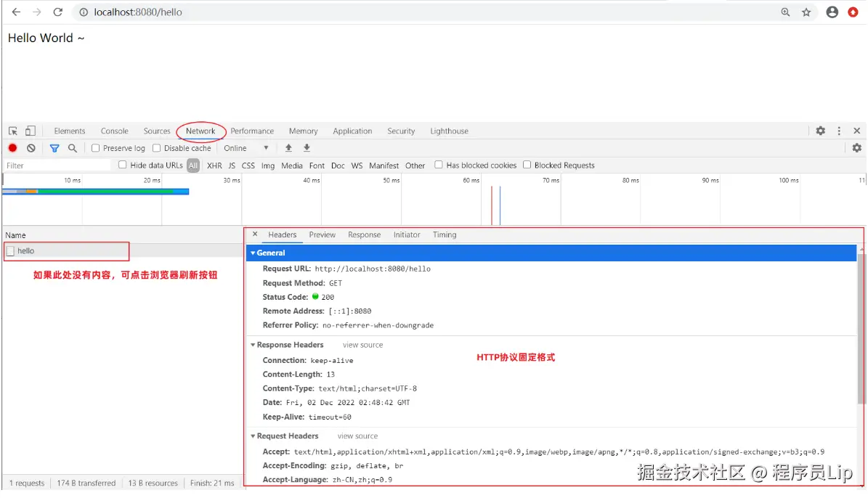Clear the network log
The image size is (868, 498).
31,148
